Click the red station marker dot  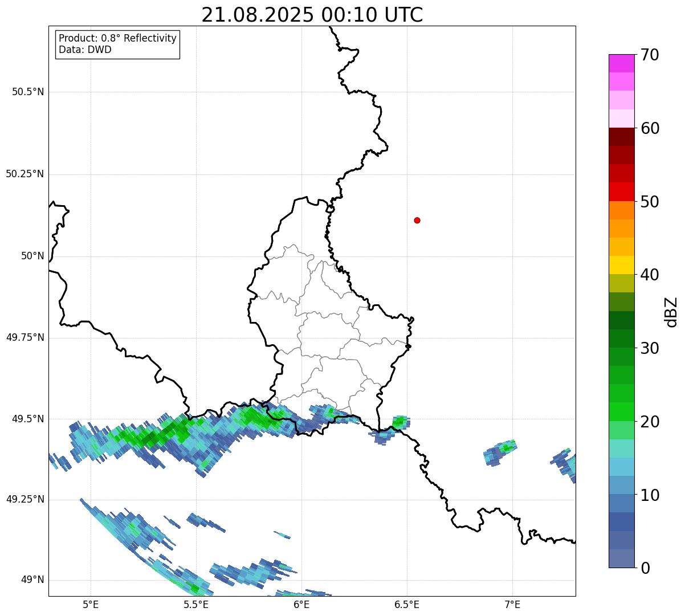(417, 220)
